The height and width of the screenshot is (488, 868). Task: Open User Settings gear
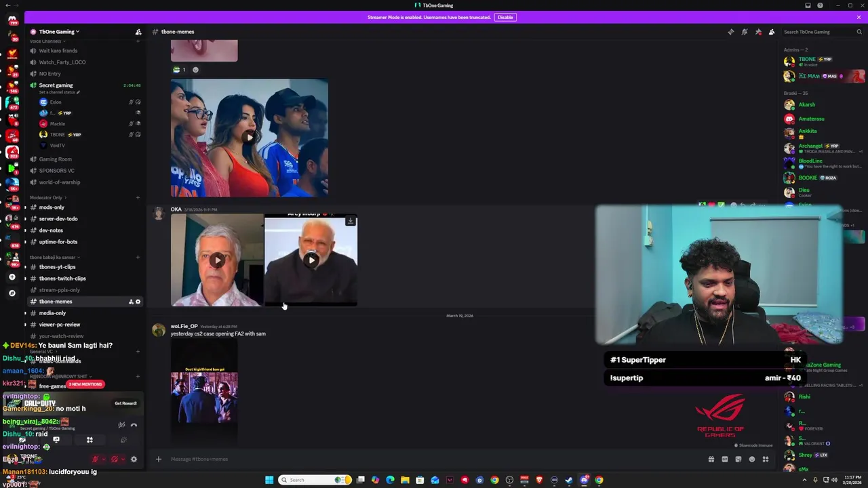pos(134,460)
